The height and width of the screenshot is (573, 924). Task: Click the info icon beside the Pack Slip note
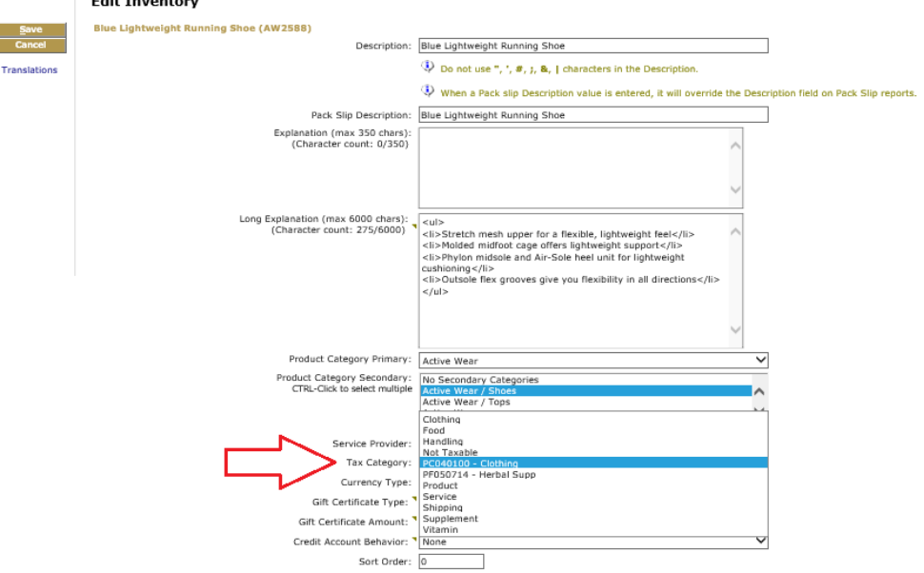point(428,91)
